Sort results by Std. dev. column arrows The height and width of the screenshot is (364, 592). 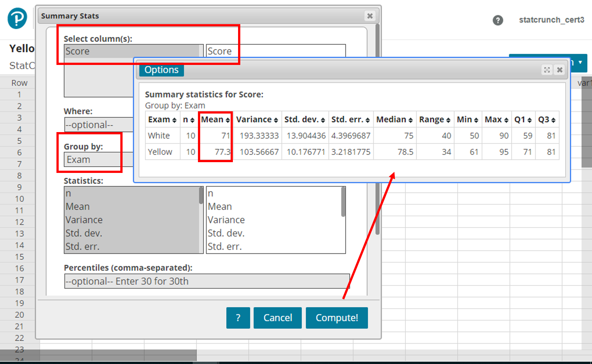323,120
